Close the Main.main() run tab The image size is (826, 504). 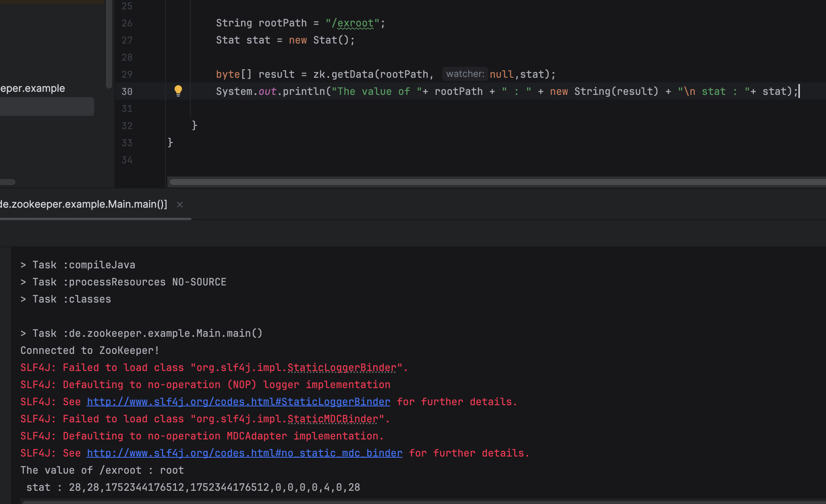179,205
